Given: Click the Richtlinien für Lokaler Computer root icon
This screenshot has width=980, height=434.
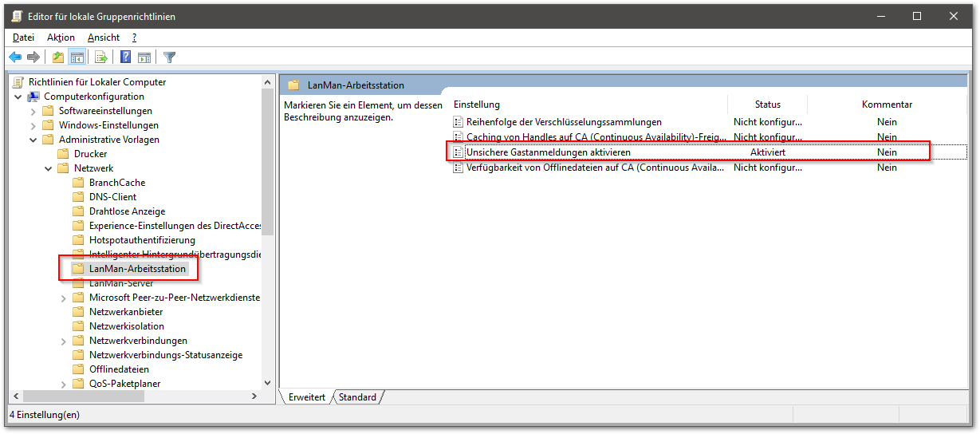Looking at the screenshot, I should coord(18,82).
